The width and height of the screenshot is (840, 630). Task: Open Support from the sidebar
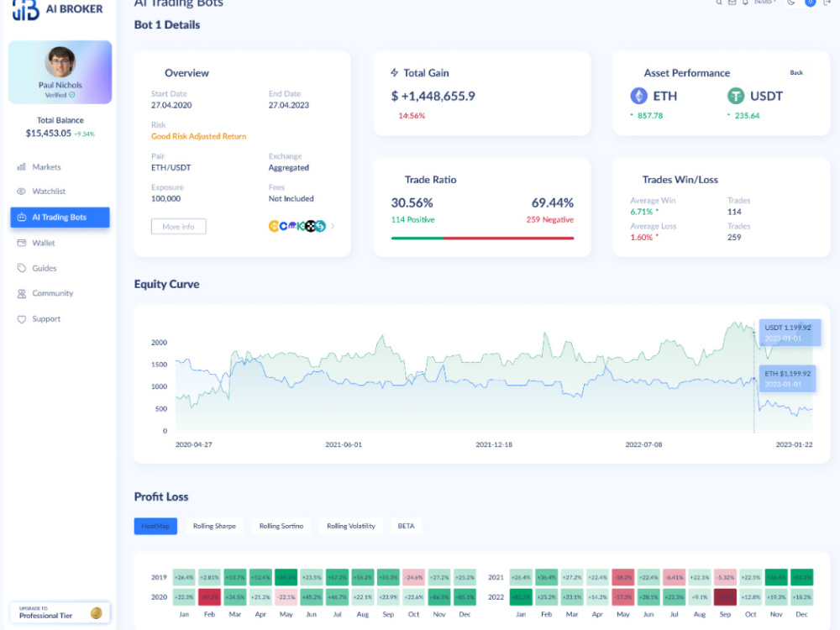click(45, 319)
